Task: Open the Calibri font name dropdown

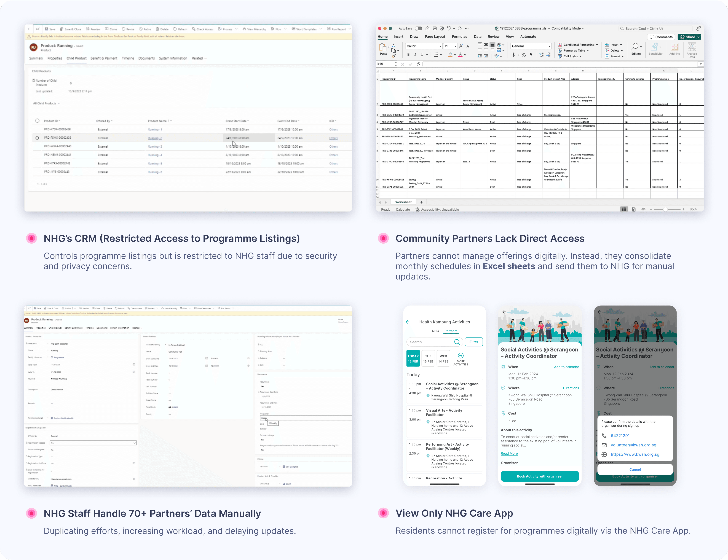Action: [424, 46]
